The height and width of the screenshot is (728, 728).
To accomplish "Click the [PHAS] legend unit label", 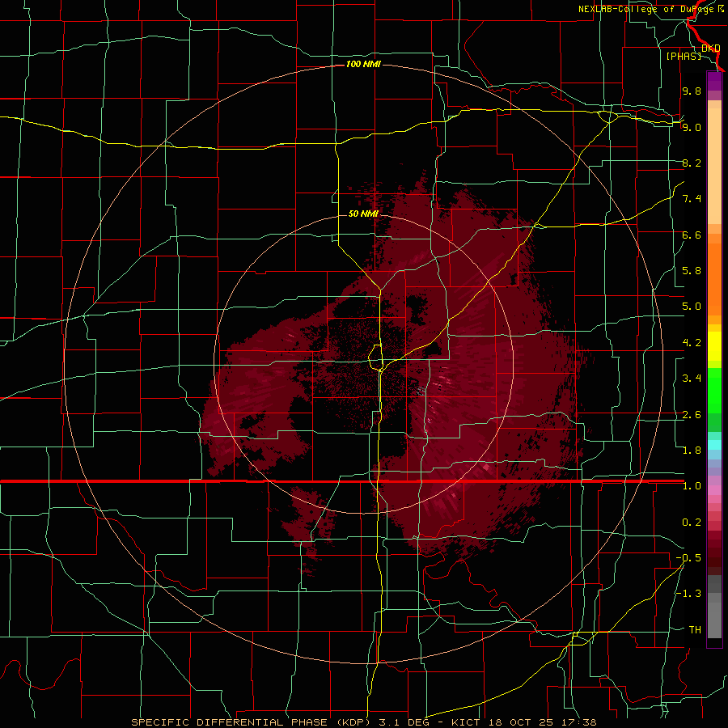I will (x=684, y=56).
